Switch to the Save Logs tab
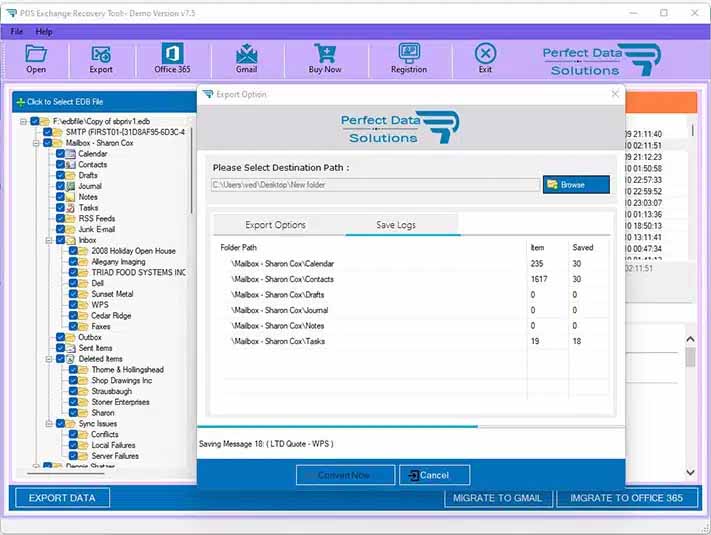This screenshot has width=711, height=535. [396, 225]
